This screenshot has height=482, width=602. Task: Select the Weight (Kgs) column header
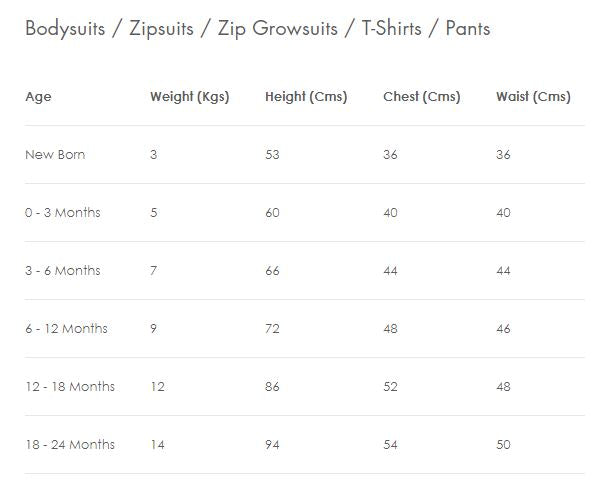[189, 97]
